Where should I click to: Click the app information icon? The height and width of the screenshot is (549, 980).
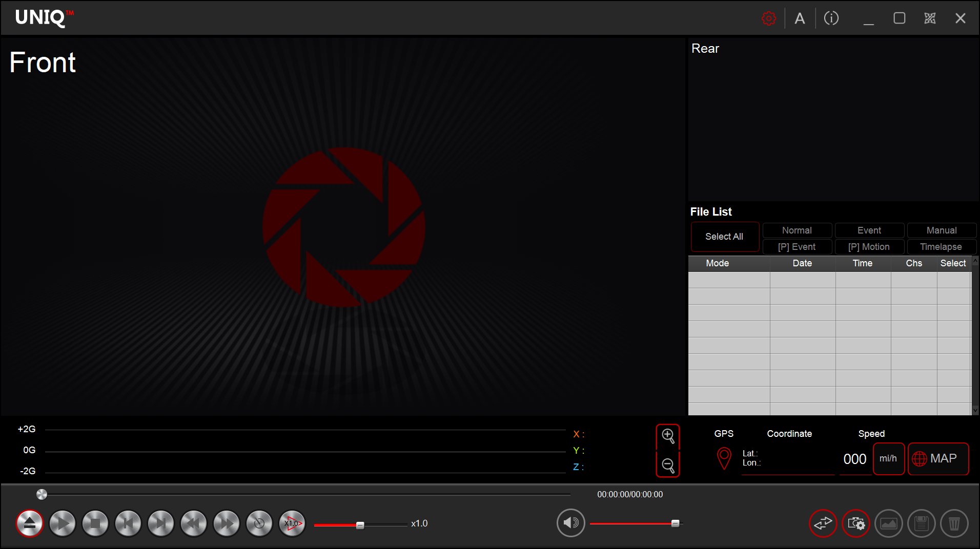(x=831, y=18)
